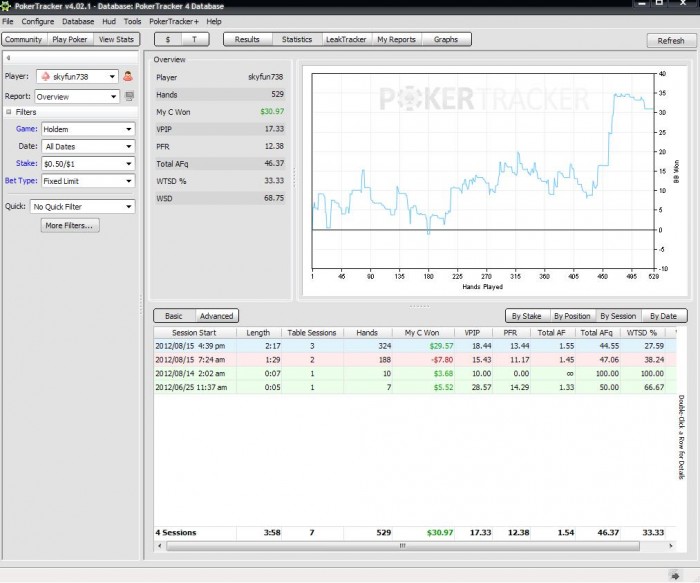Switch to the Play Poker tab
This screenshot has width=700, height=583.
coord(70,39)
